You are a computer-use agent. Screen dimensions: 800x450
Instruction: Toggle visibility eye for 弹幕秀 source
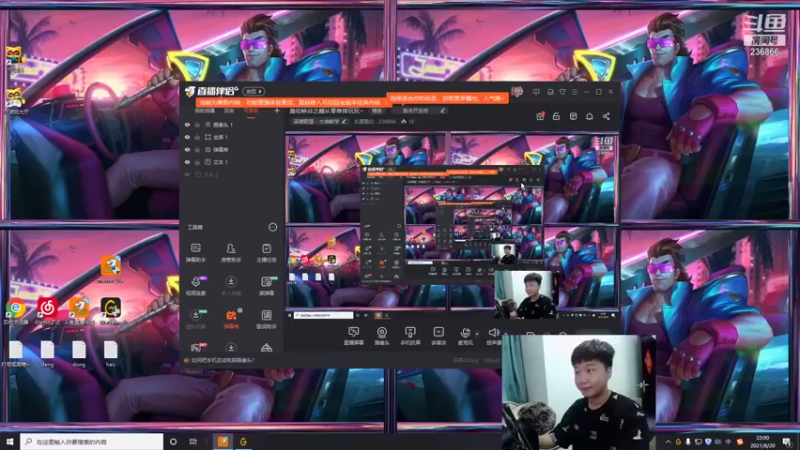coord(187,149)
